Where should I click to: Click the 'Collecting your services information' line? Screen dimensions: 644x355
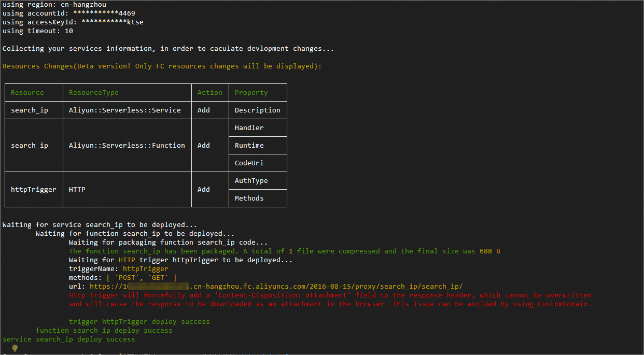[169, 49]
